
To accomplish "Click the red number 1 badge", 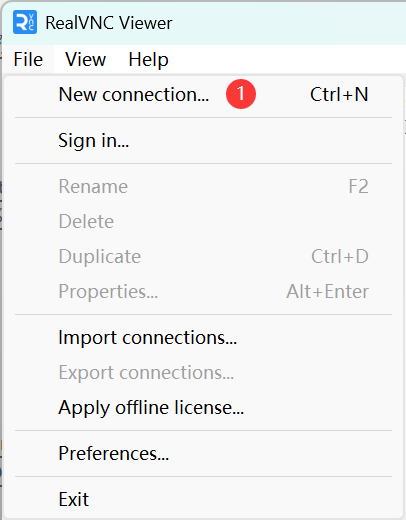I will click(x=241, y=94).
